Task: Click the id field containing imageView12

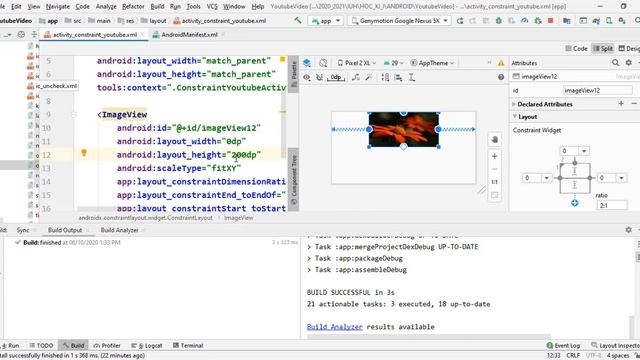Action: pyautogui.click(x=598, y=90)
